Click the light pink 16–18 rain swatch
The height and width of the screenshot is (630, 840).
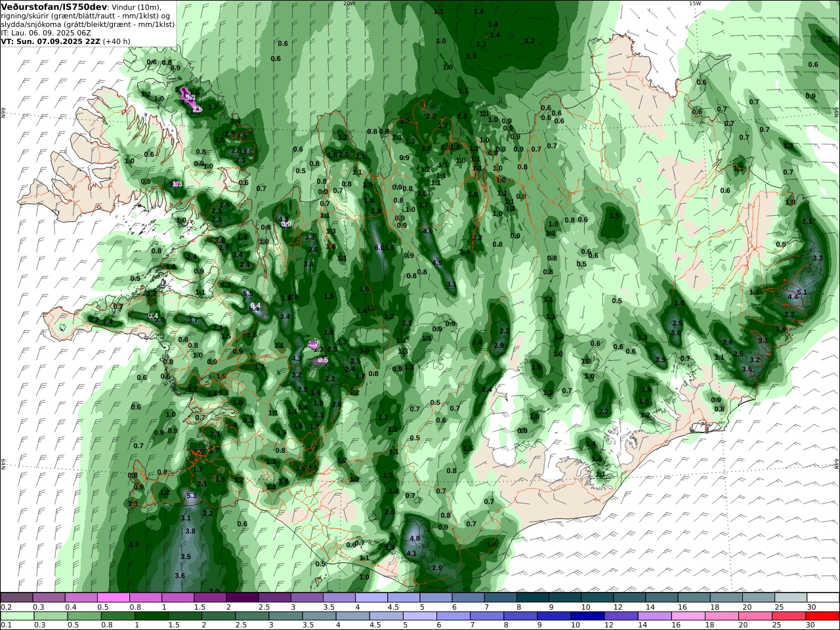click(x=688, y=616)
